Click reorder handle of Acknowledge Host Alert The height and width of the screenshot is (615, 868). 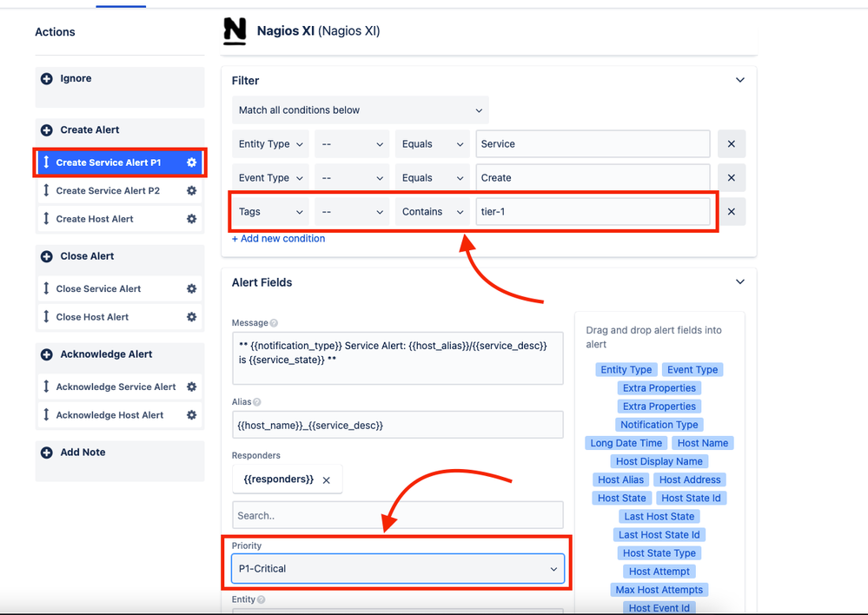click(46, 414)
